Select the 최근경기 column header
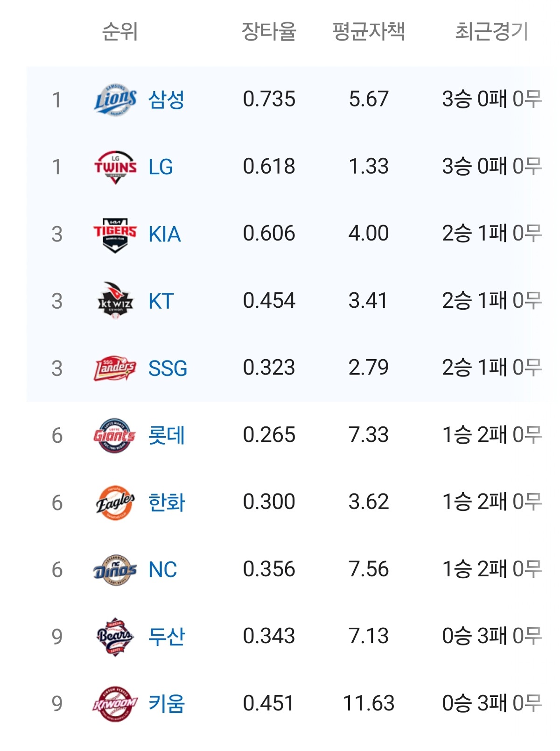Image resolution: width=560 pixels, height=751 pixels. click(491, 32)
